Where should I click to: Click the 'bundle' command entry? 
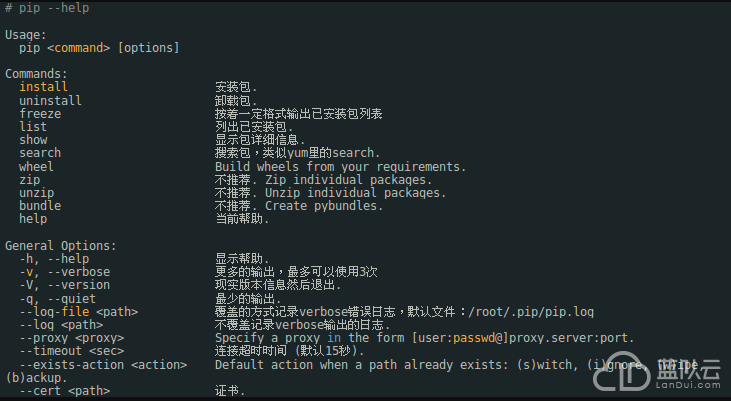point(40,206)
